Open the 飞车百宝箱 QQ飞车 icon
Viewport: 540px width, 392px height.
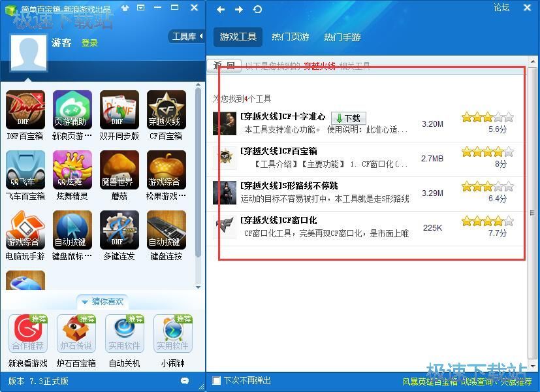[x=25, y=169]
